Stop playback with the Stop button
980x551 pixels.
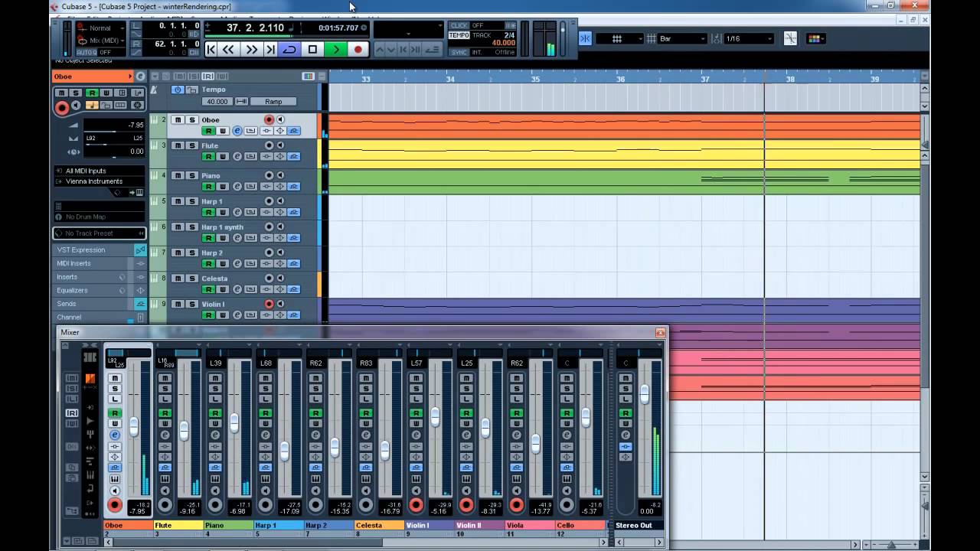(312, 49)
